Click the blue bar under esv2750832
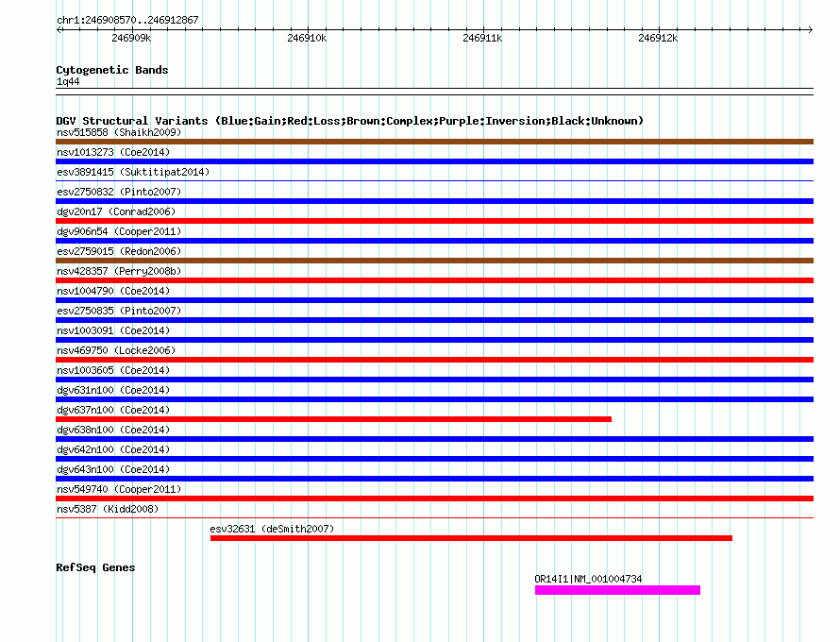840x642 pixels. pos(434,201)
